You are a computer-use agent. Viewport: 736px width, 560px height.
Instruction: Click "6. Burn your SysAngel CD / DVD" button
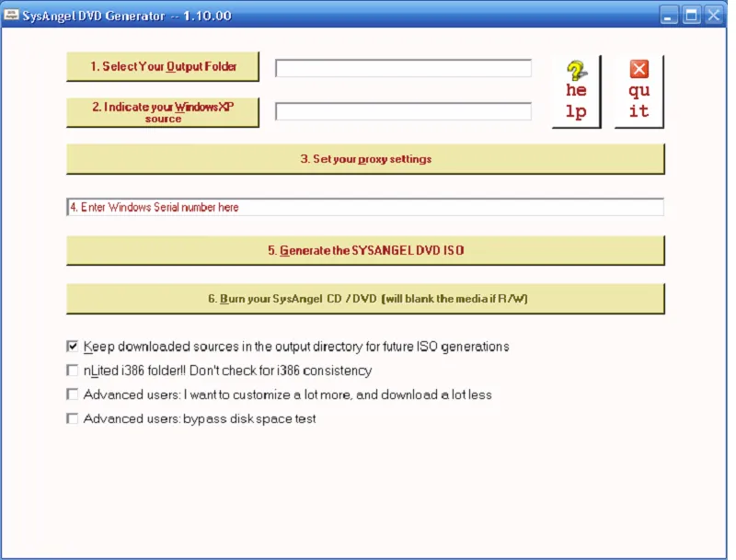(364, 298)
